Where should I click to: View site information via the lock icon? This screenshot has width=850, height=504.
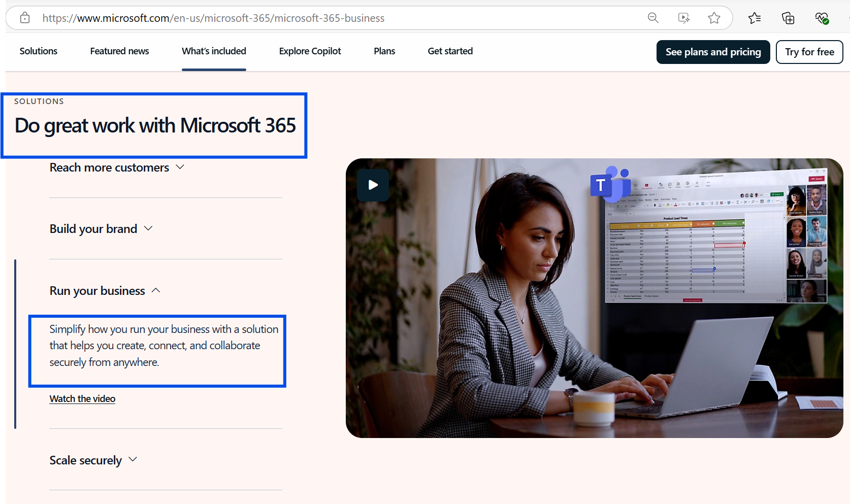(24, 18)
